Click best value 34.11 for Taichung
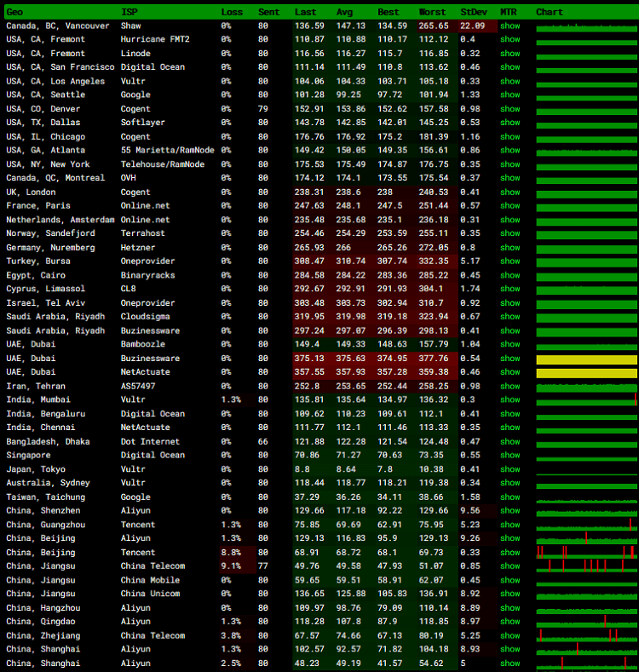639x672 pixels. click(389, 497)
